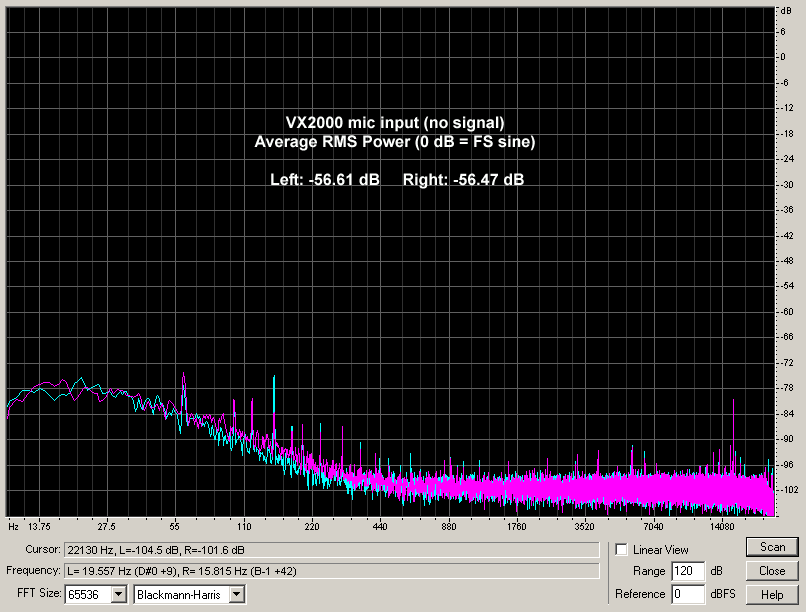
Task: Click the -102 dB scale label
Action: (x=788, y=490)
